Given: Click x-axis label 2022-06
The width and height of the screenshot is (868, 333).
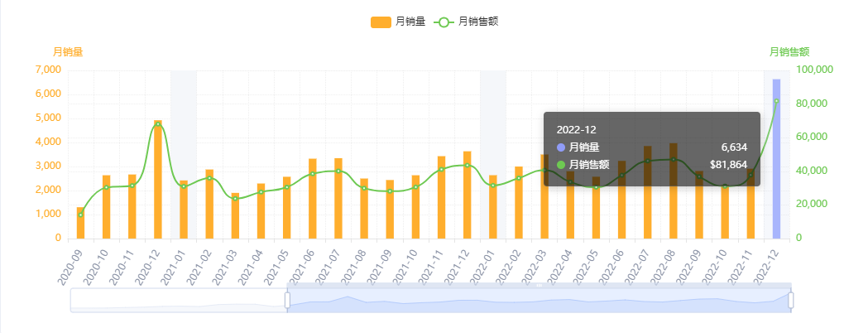Looking at the screenshot, I should [x=613, y=265].
